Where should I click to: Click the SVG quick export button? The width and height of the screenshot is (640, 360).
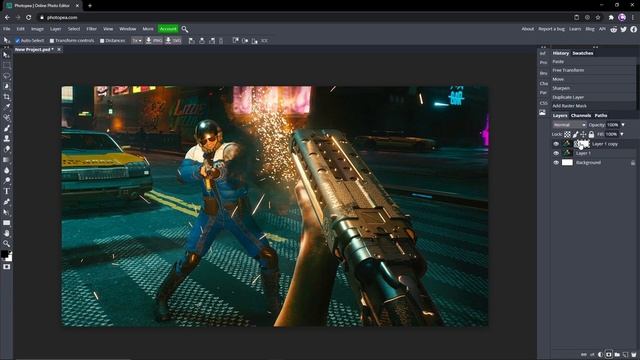point(173,41)
